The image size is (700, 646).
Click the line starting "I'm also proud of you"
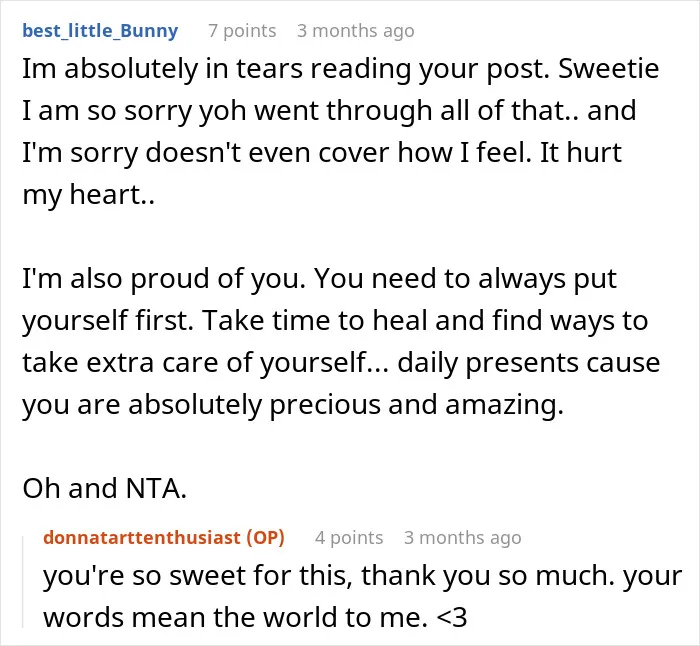[320, 279]
